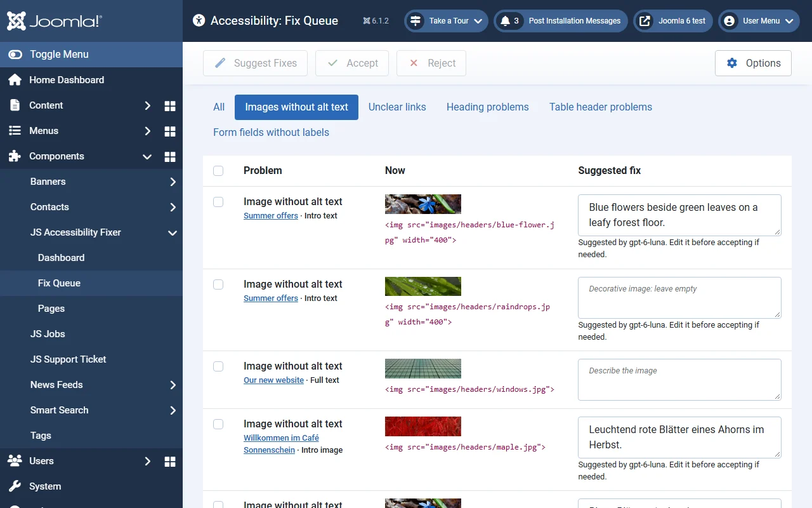Click the Post Installation Messages bell icon
The image size is (812, 508).
tap(505, 21)
